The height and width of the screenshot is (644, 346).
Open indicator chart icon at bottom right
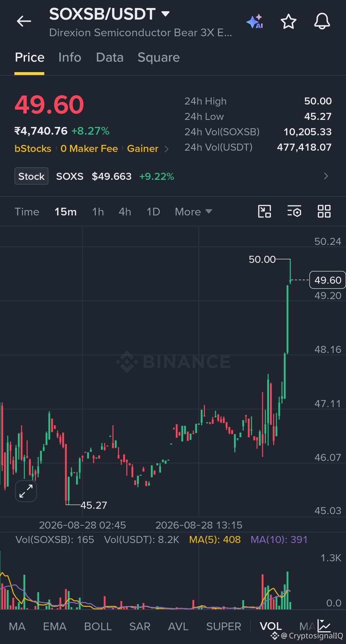(x=324, y=625)
